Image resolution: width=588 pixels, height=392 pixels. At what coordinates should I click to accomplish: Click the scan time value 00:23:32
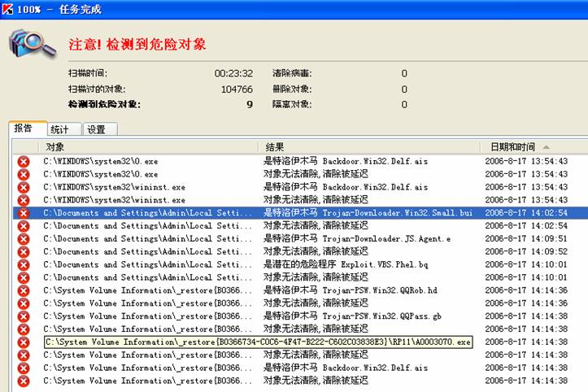tap(233, 73)
